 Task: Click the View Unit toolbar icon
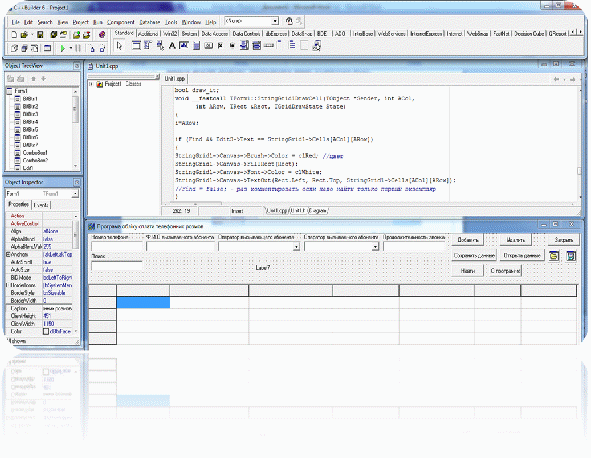pos(14,48)
